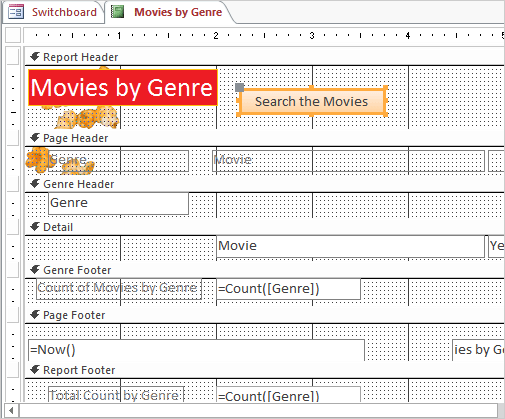505x419 pixels.
Task: Select the Movie text box in Detail
Action: coord(351,246)
